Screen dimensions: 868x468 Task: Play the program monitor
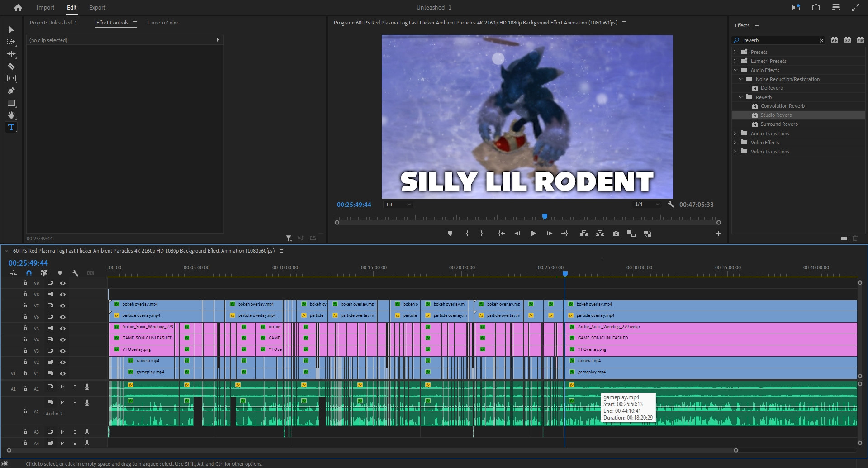(533, 234)
